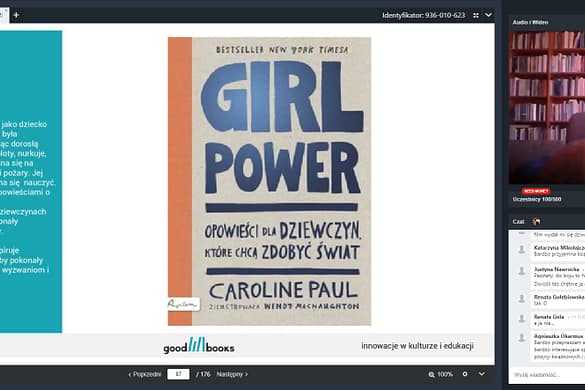
Task: Click the '/ 176' total pages text
Action: pos(203,374)
